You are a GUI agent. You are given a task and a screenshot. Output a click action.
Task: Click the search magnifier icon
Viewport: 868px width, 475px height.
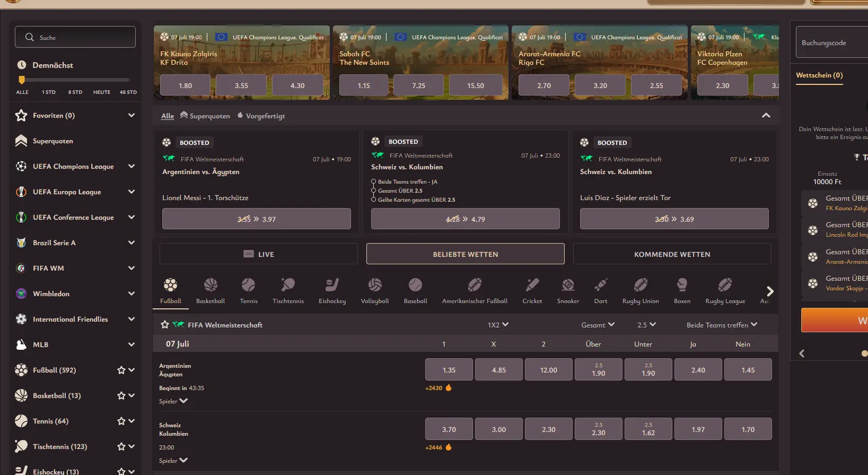click(30, 37)
